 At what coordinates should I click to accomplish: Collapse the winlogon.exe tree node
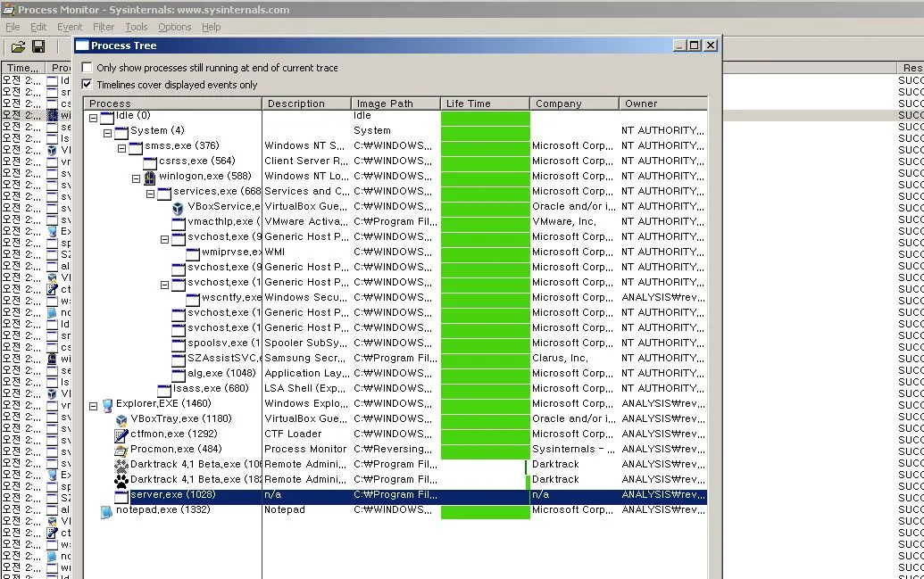click(136, 178)
